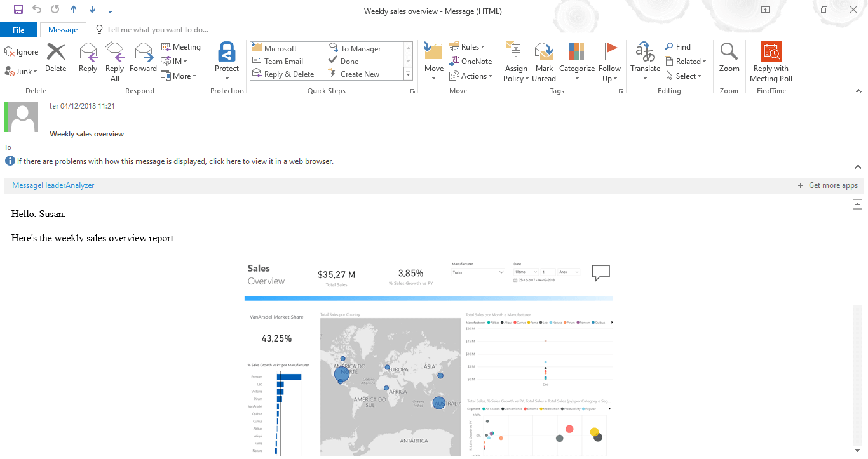Open the Protect tool

click(x=227, y=60)
